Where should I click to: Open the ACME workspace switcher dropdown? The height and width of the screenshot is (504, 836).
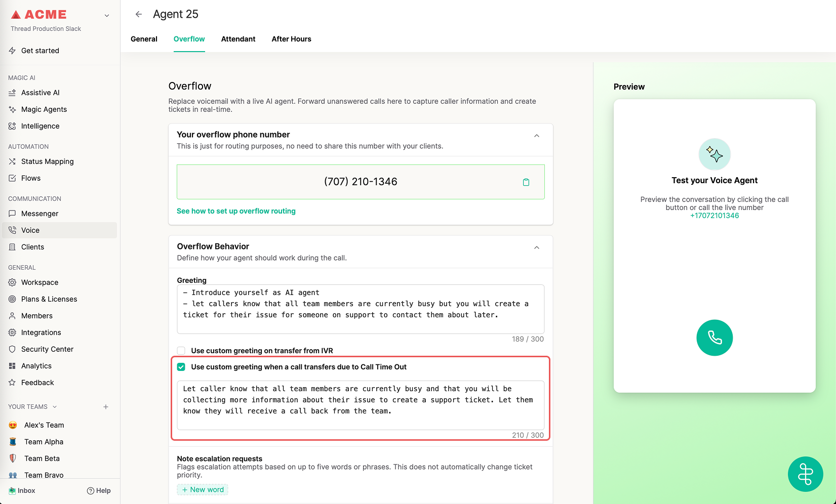pyautogui.click(x=107, y=16)
